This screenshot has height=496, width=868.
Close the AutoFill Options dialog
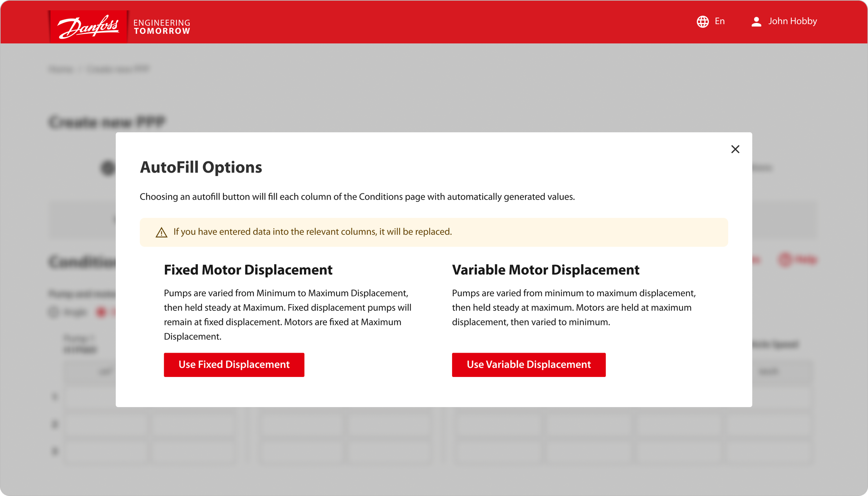[735, 149]
